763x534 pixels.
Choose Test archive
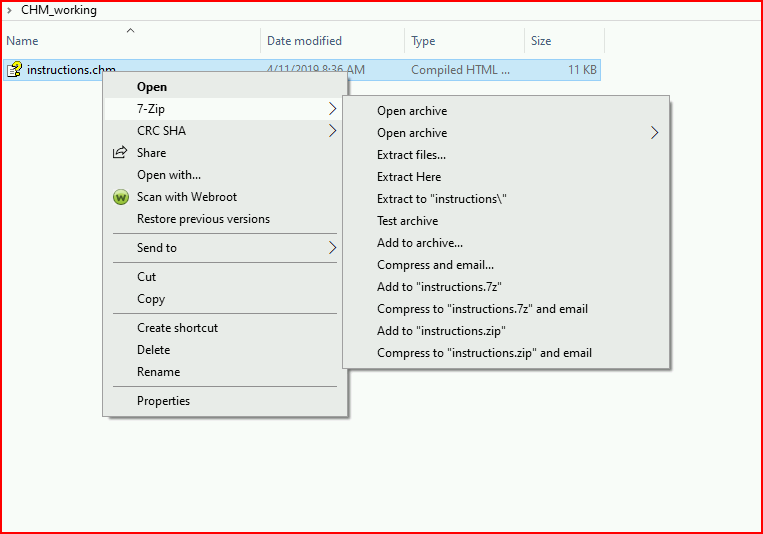click(407, 221)
